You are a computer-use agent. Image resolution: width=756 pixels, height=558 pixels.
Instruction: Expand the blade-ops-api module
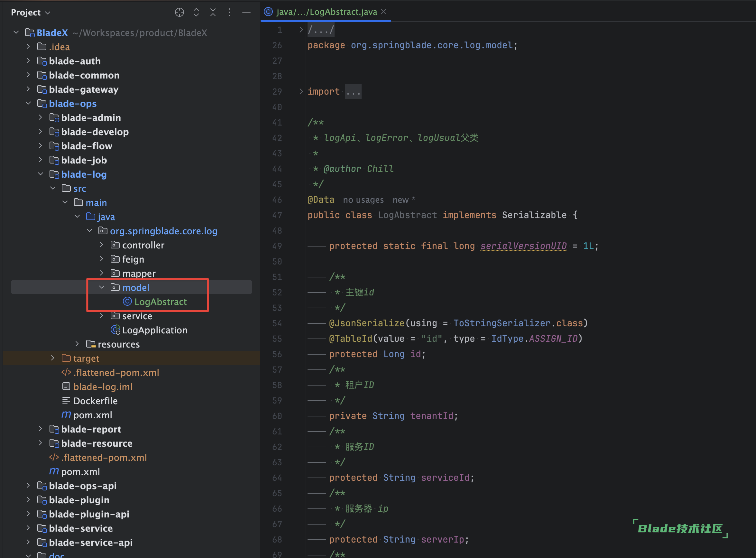(28, 486)
